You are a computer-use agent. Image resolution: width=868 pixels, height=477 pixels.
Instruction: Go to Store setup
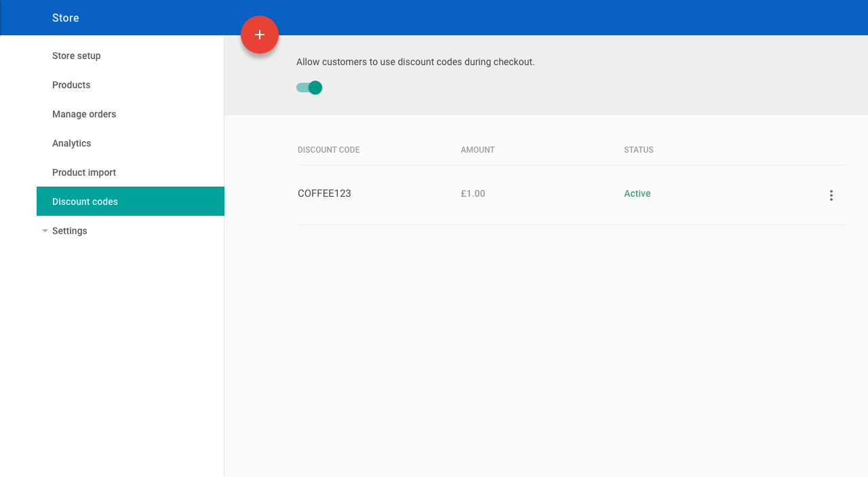tap(77, 56)
